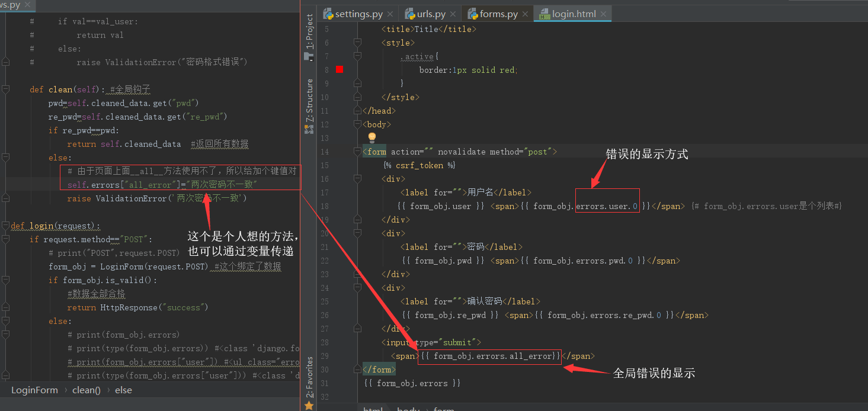Click raise ValidationError('两次密码不一致') line

click(x=157, y=198)
